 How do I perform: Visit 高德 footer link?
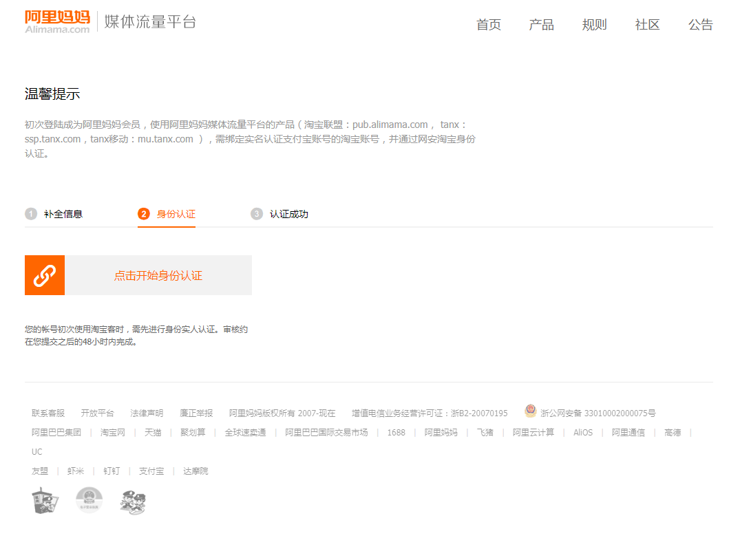[x=673, y=433]
